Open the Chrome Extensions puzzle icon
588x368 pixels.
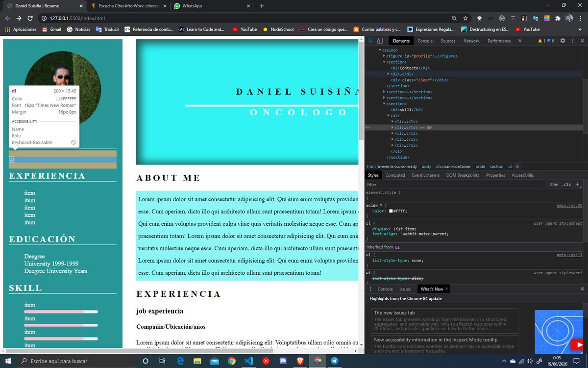click(x=558, y=18)
